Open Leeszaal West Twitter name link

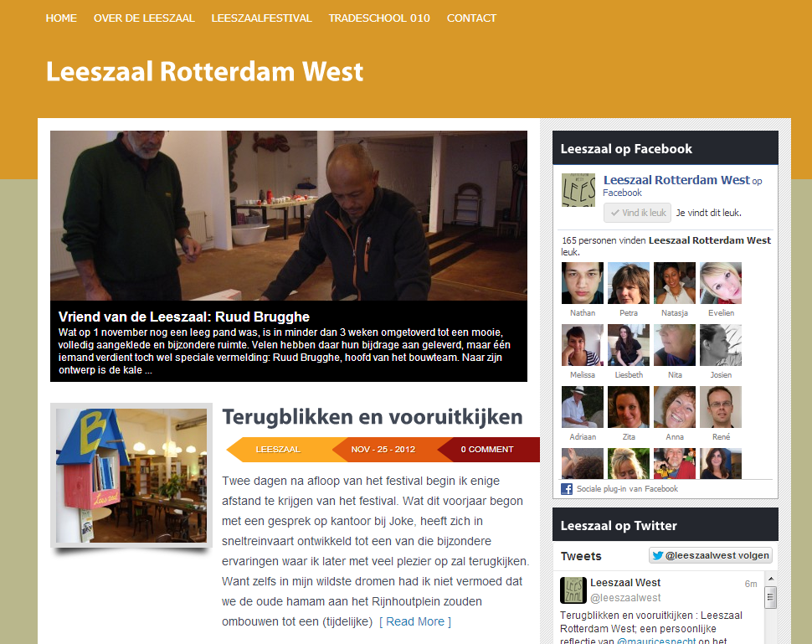625,582
